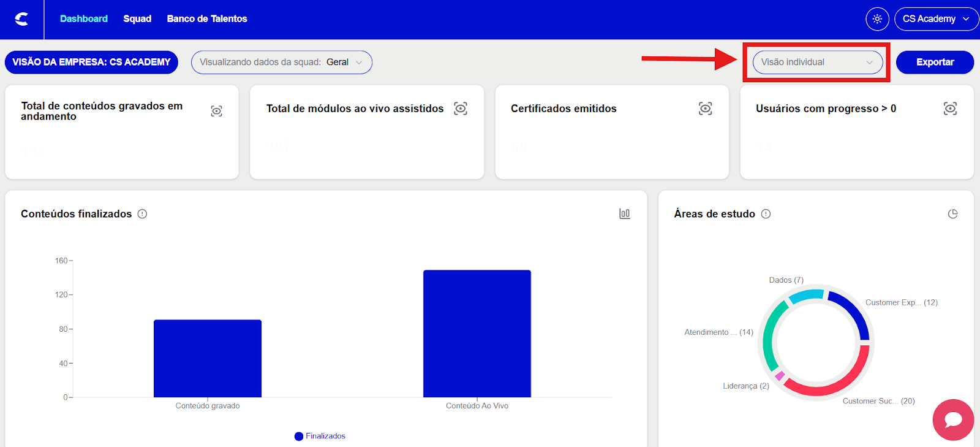Select the Customer Exp... blue donut segment

pyautogui.click(x=856, y=311)
